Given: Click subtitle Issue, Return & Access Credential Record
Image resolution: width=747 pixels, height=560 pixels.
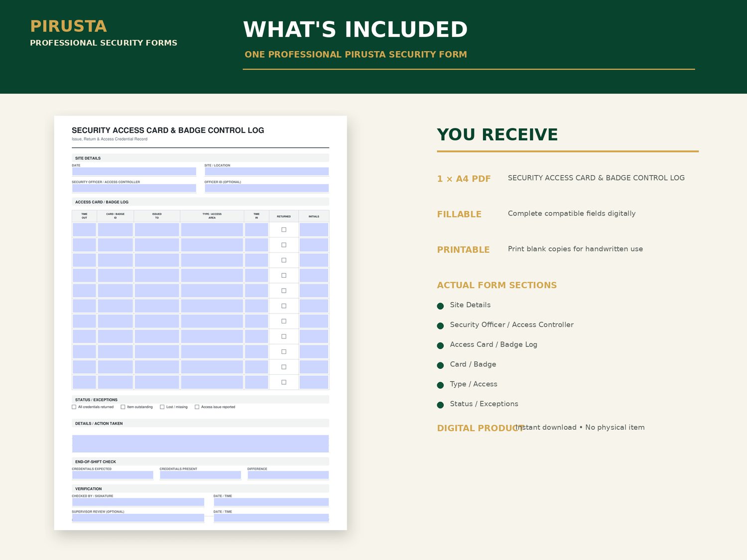Looking at the screenshot, I should coord(110,139).
